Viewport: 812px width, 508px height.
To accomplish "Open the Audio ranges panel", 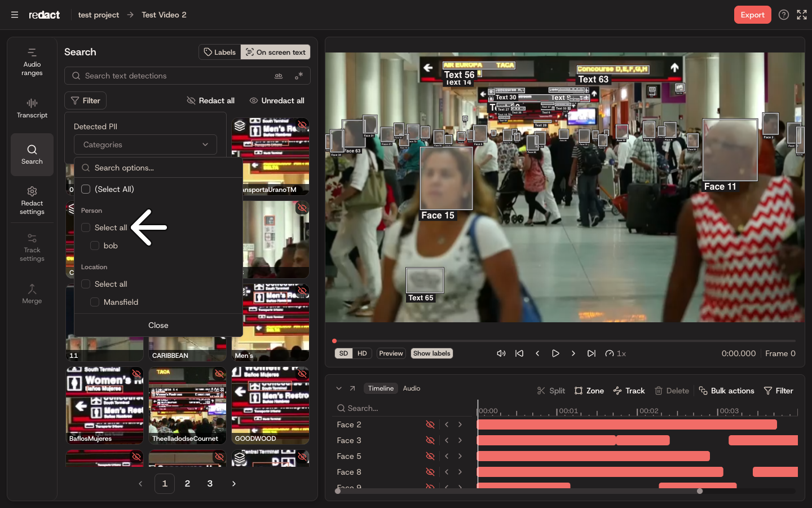I will (x=32, y=62).
